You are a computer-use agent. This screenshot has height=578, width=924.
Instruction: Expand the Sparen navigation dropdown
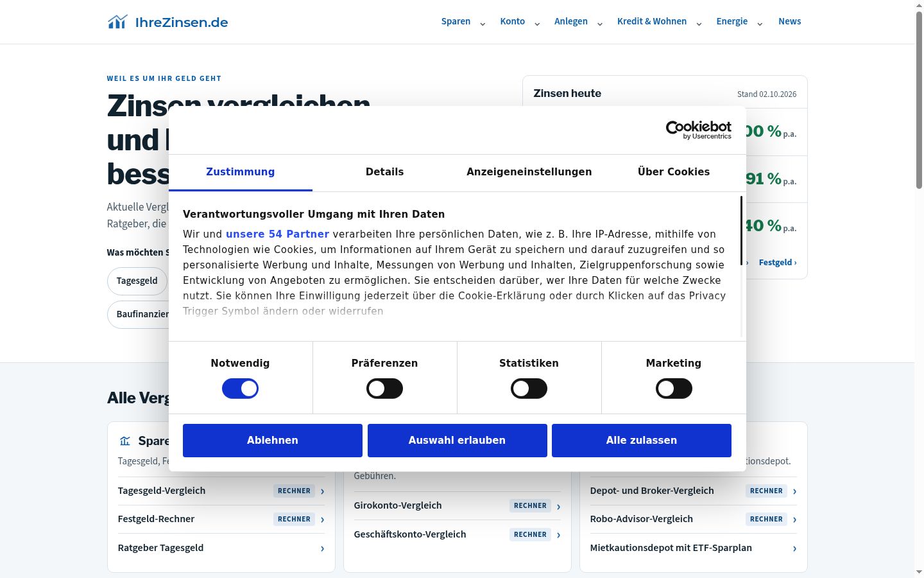click(483, 24)
